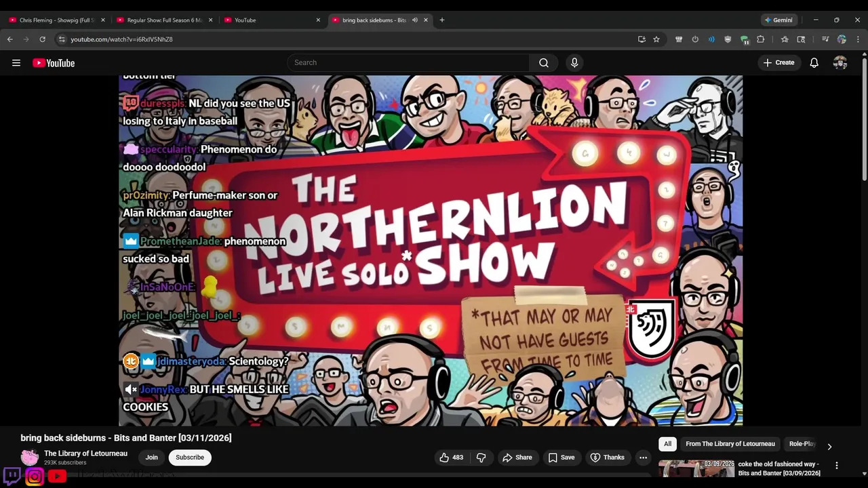The height and width of the screenshot is (488, 868).
Task: Open YouTube notifications bell
Action: coord(814,62)
